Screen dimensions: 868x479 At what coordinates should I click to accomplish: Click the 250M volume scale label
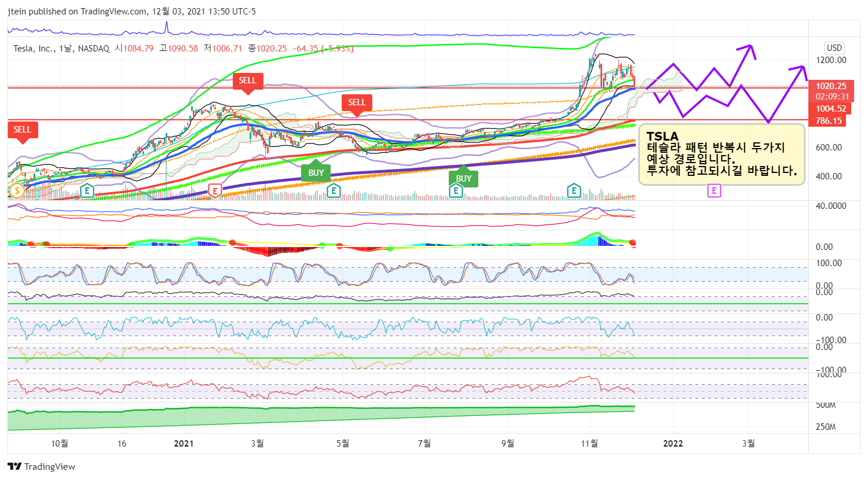[826, 427]
